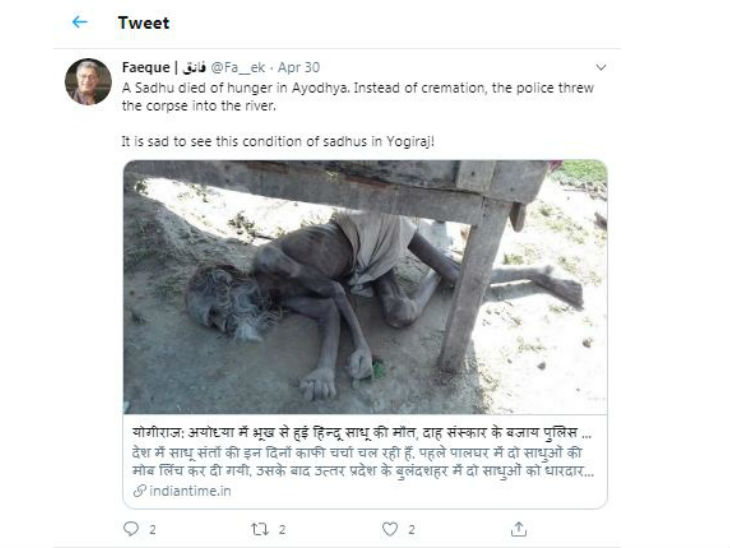730x548 pixels.
Task: View the retweet count number 2
Action: (282, 530)
